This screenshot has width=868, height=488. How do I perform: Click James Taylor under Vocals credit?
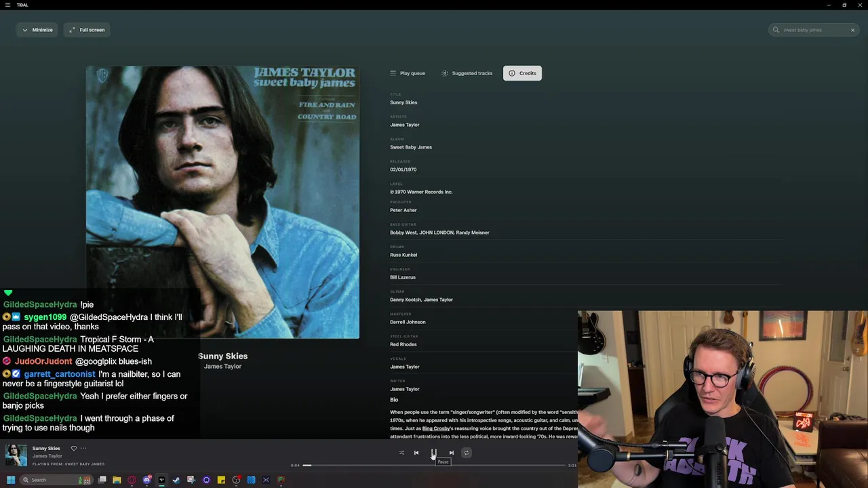[x=404, y=367]
